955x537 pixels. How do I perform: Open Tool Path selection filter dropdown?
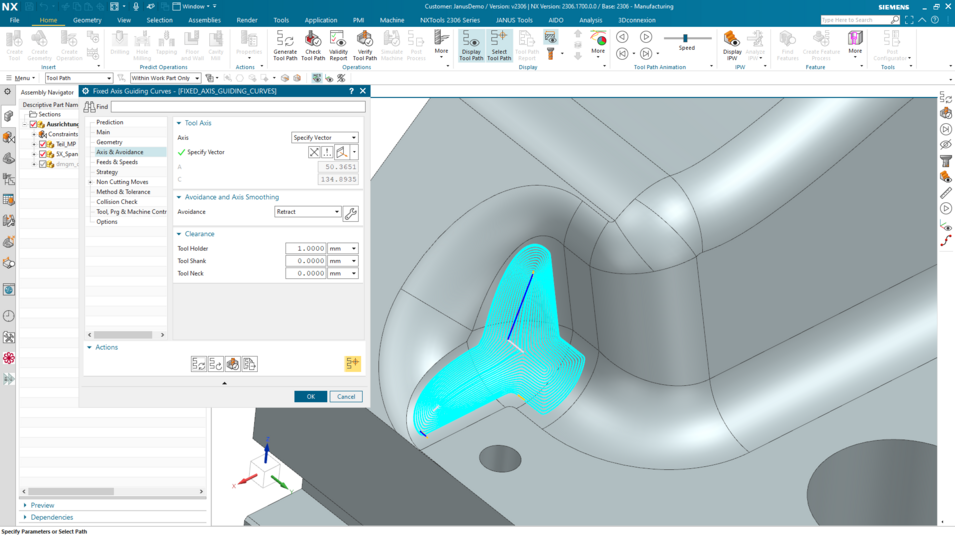(x=79, y=78)
